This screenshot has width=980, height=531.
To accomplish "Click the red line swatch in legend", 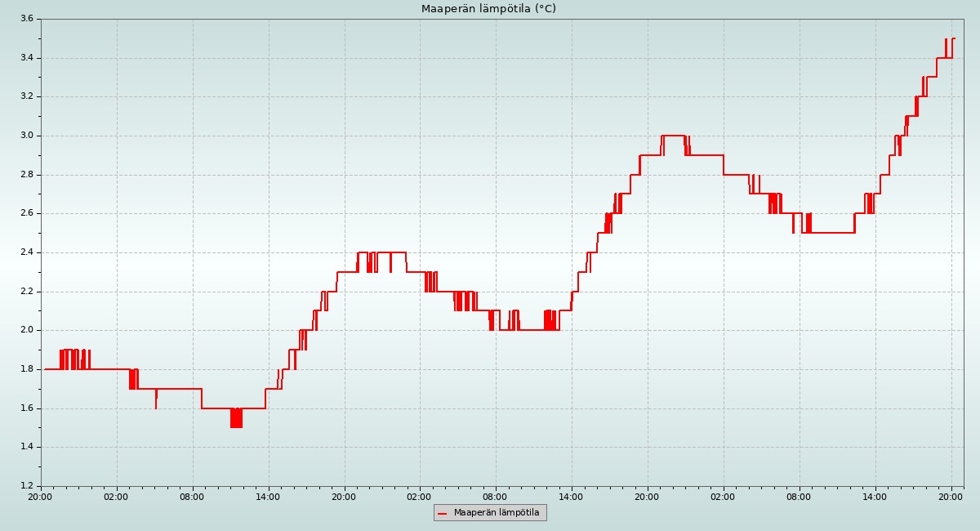I will [x=443, y=513].
